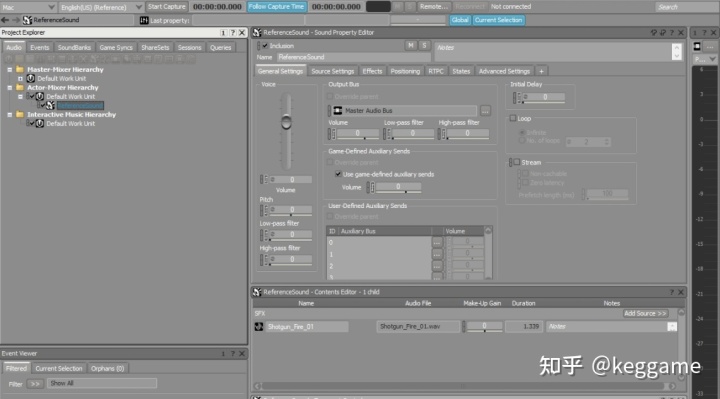Switch to the Source Settings tab
Viewport: 720px width, 399px height.
click(x=332, y=71)
